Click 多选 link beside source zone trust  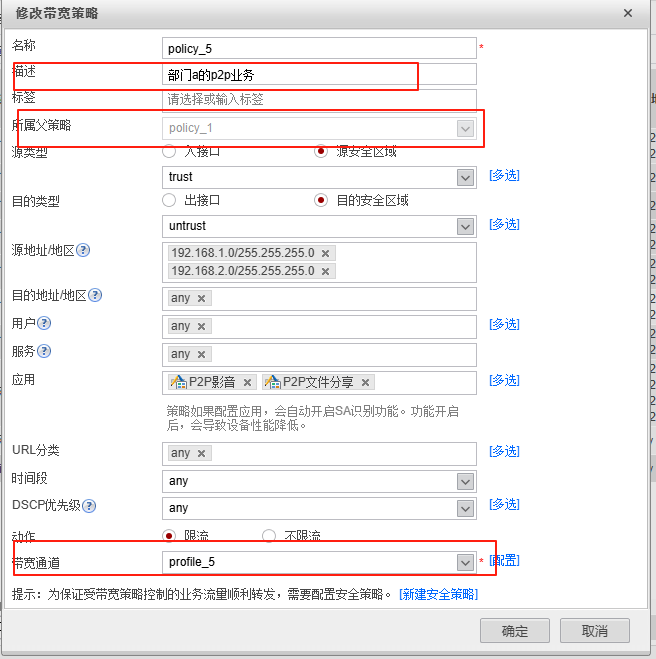[504, 175]
